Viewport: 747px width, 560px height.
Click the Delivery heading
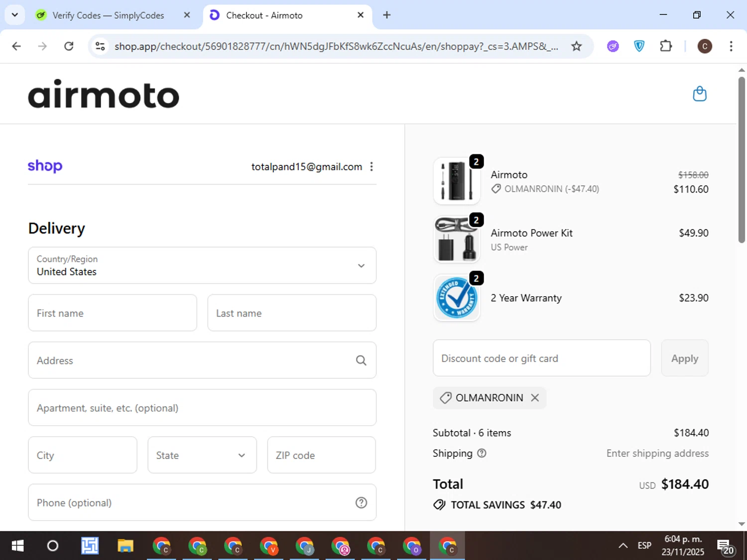(x=57, y=228)
